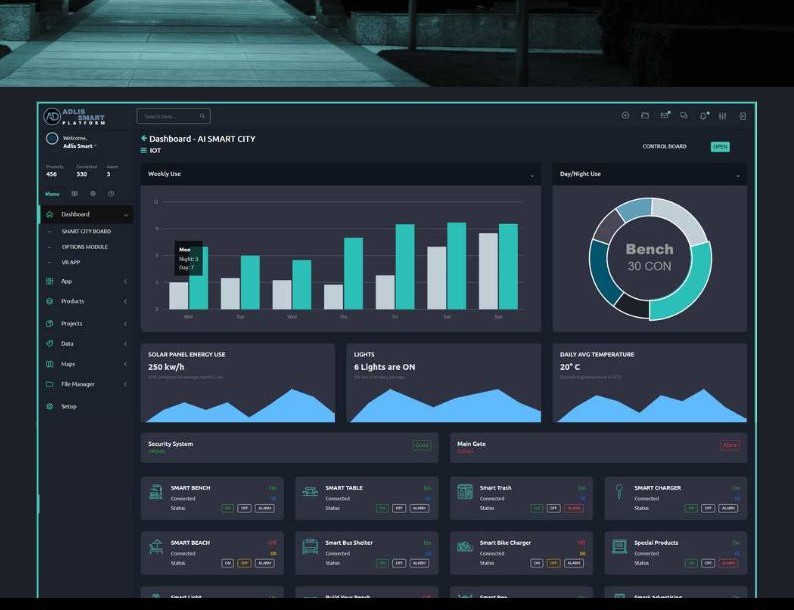Turn OFF the Smart Charger

[708, 508]
